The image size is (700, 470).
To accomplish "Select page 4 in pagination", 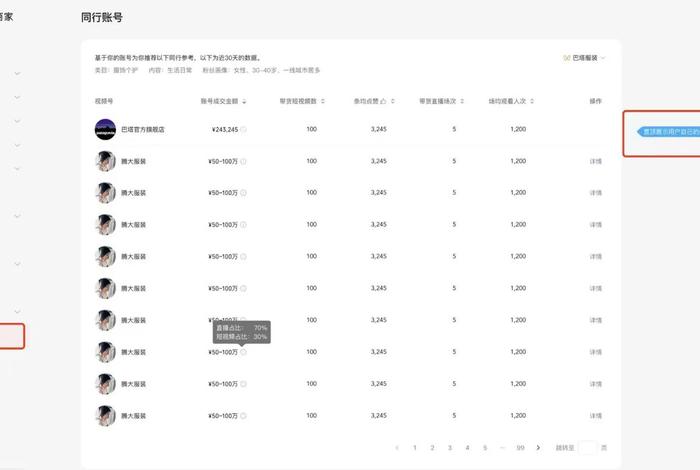I will [467, 448].
